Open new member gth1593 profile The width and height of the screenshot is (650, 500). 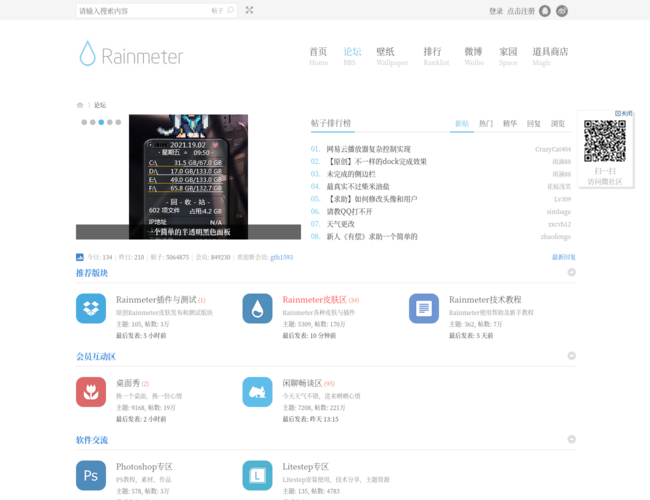click(x=281, y=257)
